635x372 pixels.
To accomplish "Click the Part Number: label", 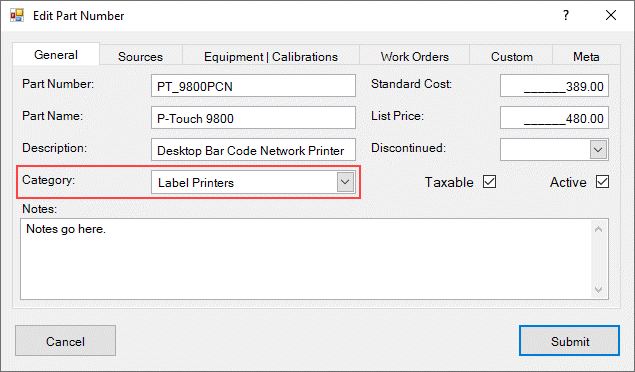I will (x=58, y=84).
